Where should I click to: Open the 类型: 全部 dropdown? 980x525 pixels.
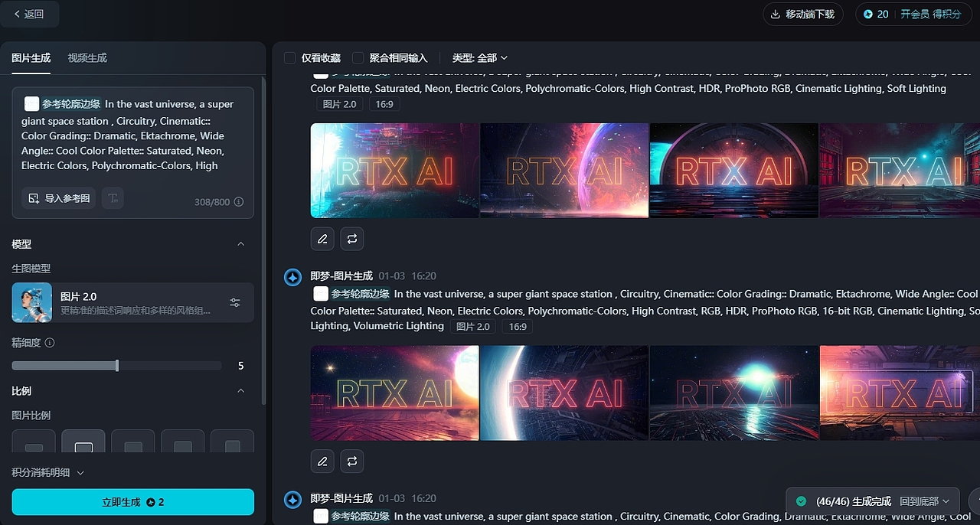pos(480,57)
